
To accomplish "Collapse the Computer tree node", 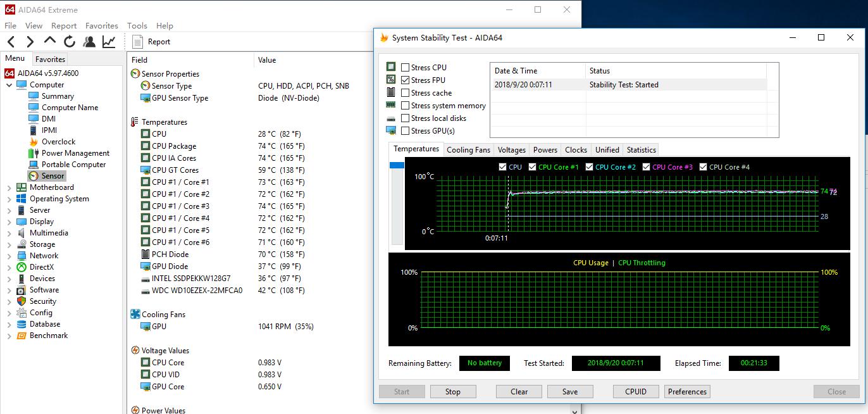I will point(9,85).
